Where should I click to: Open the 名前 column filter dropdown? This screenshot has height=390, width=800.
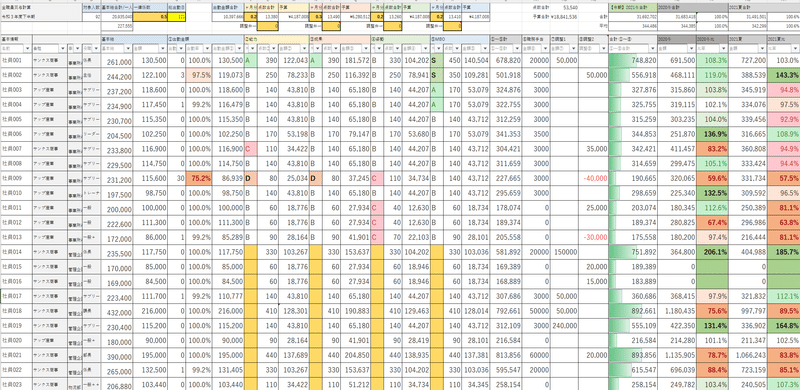pyautogui.click(x=28, y=48)
